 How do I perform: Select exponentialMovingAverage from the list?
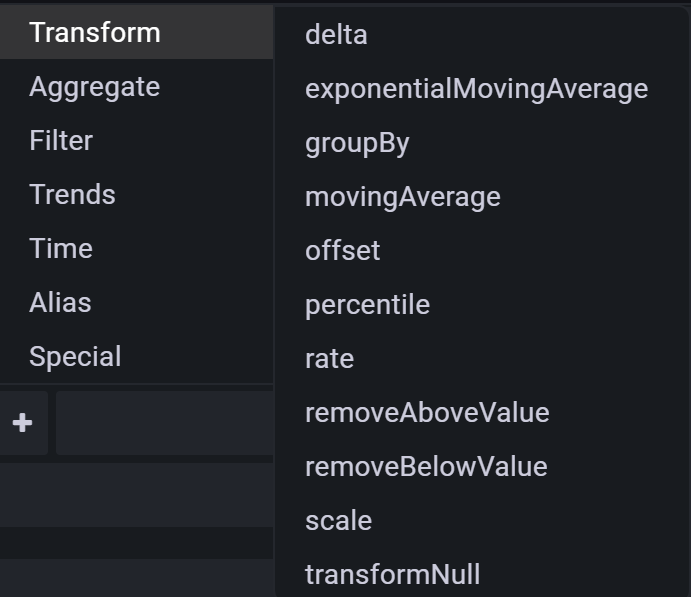(x=476, y=89)
